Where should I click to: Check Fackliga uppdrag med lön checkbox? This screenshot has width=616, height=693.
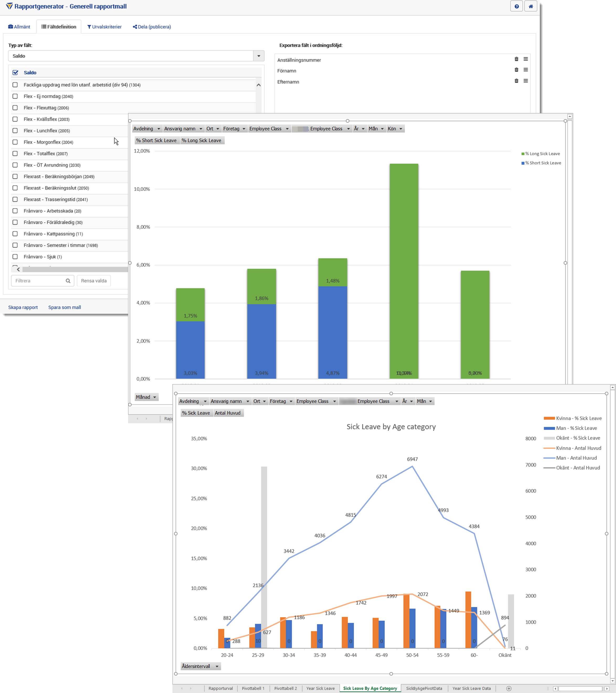click(15, 85)
